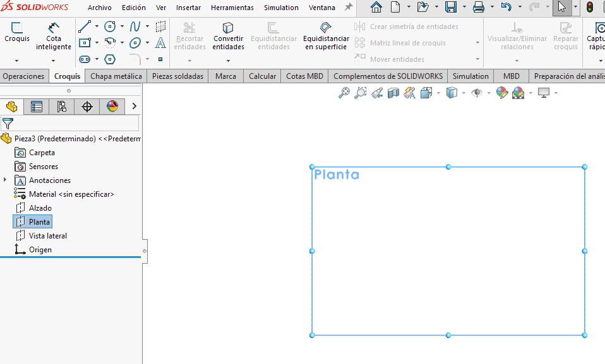Select Material <sin especificar> tree item
The image size is (605, 364).
tap(64, 194)
